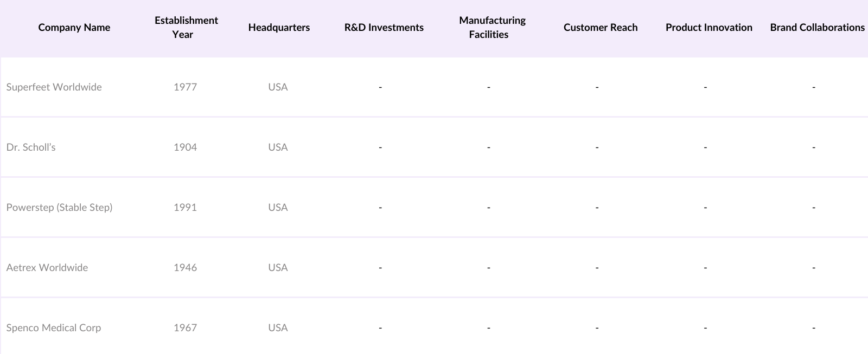Image resolution: width=868 pixels, height=354 pixels.
Task: Select the Headquarters column header
Action: pyautogui.click(x=279, y=28)
